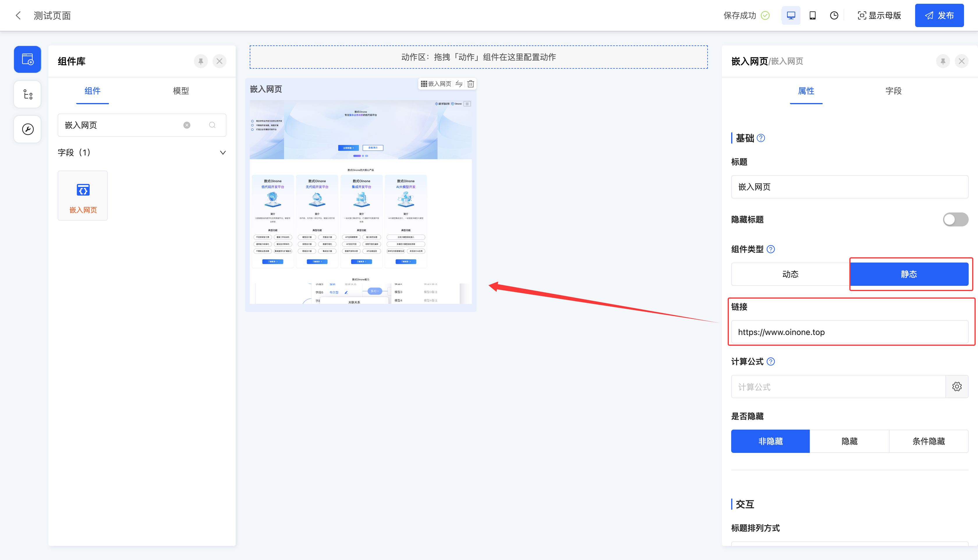Select 动态 component type
This screenshot has height=560, width=978.
point(790,274)
